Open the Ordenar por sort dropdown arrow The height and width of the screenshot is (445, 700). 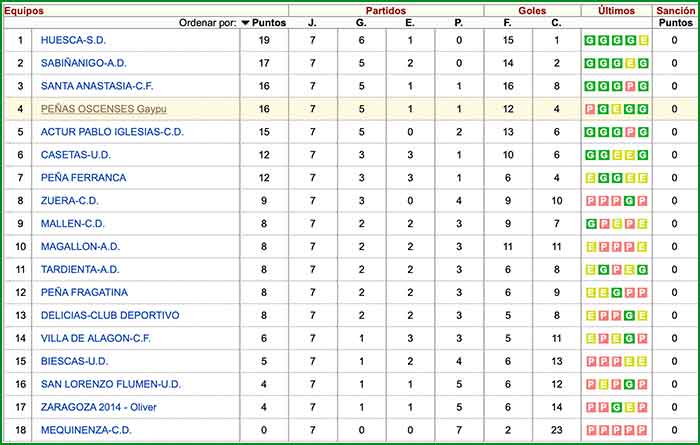tap(245, 23)
